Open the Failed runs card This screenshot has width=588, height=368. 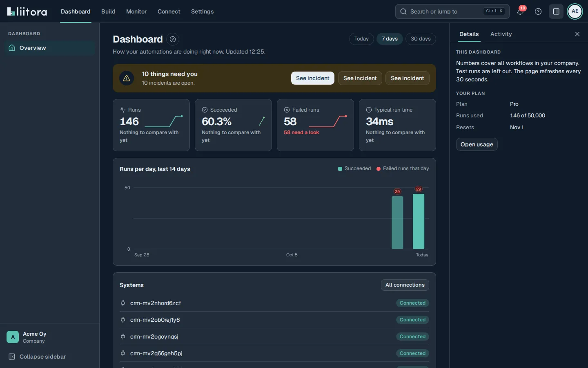coord(315,125)
